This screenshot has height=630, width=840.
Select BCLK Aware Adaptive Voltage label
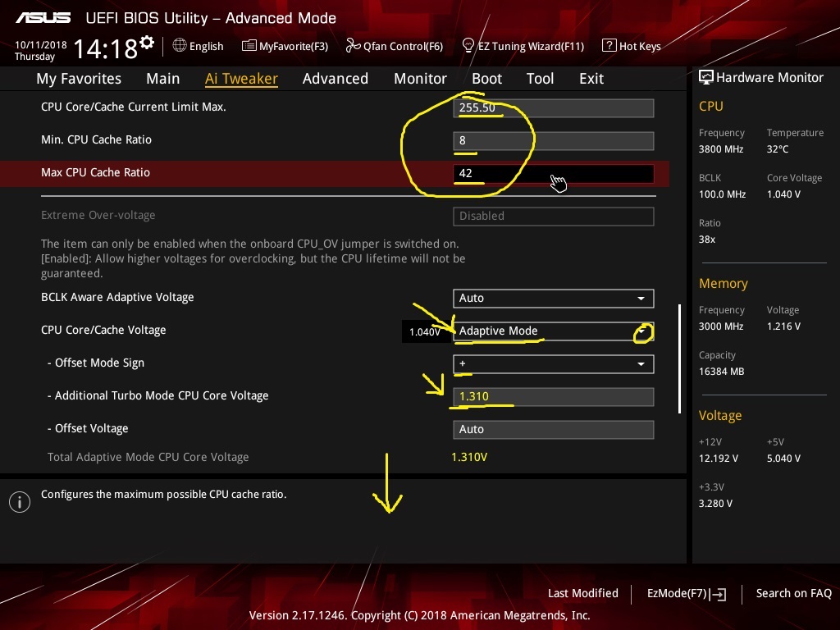pyautogui.click(x=117, y=297)
